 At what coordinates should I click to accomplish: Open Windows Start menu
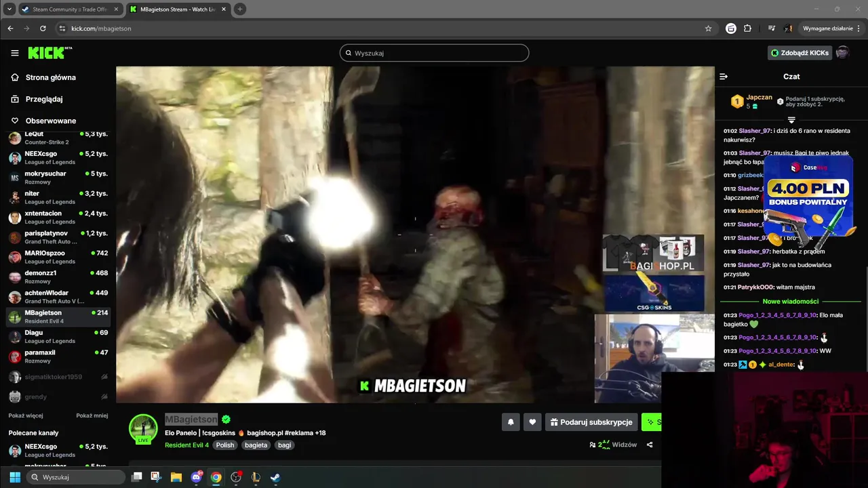[15, 477]
